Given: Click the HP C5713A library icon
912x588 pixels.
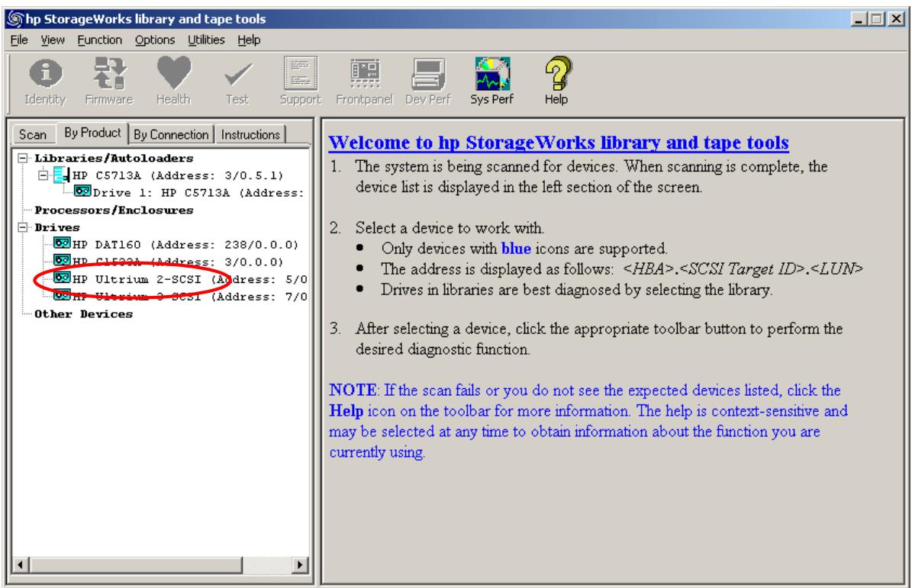Looking at the screenshot, I should 61,175.
